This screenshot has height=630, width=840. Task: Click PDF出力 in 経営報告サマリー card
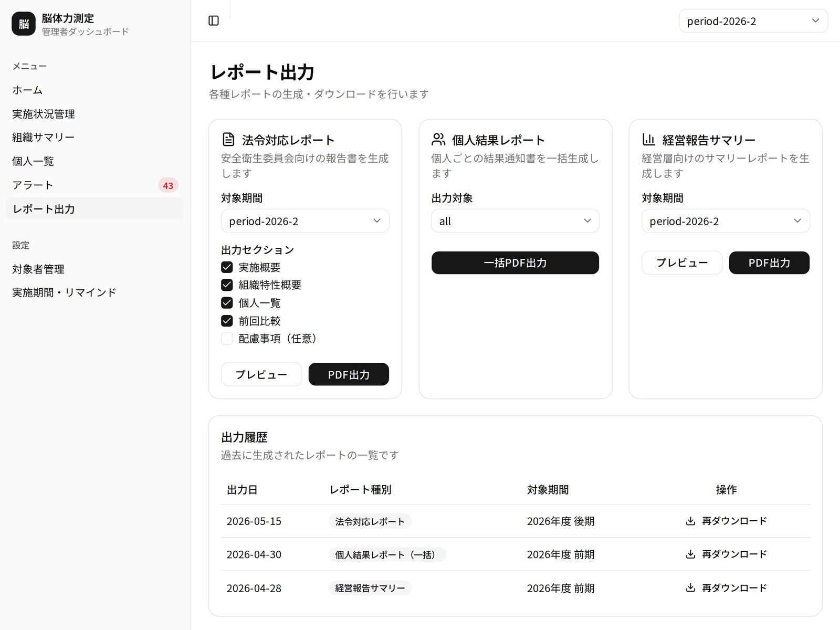(769, 262)
